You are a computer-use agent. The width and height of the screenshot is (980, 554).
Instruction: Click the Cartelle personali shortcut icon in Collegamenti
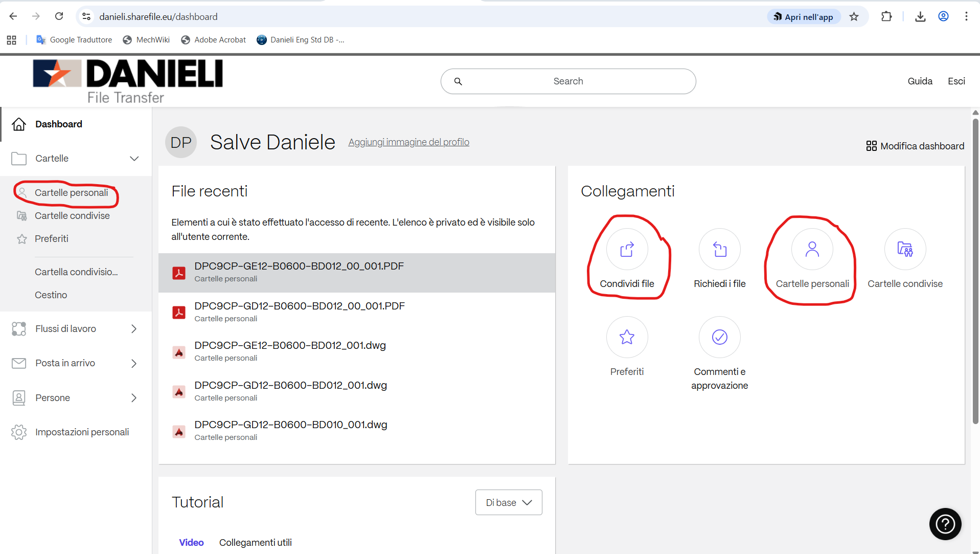(x=812, y=249)
